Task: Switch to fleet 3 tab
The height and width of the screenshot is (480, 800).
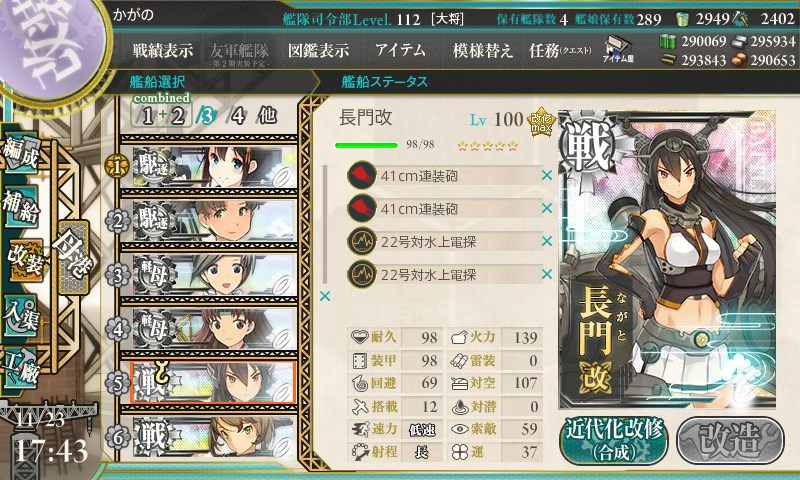Action: tap(206, 116)
